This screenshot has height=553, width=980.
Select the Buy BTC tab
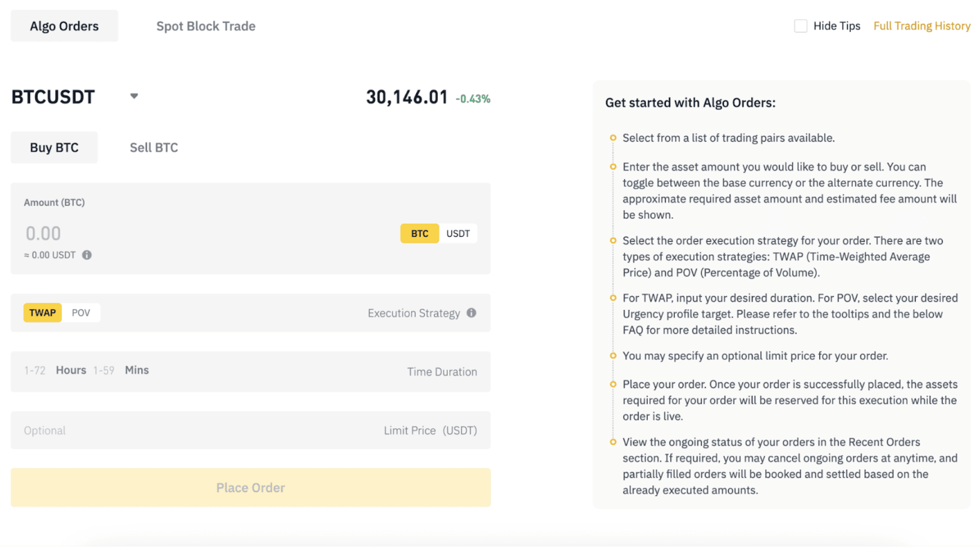pyautogui.click(x=54, y=147)
